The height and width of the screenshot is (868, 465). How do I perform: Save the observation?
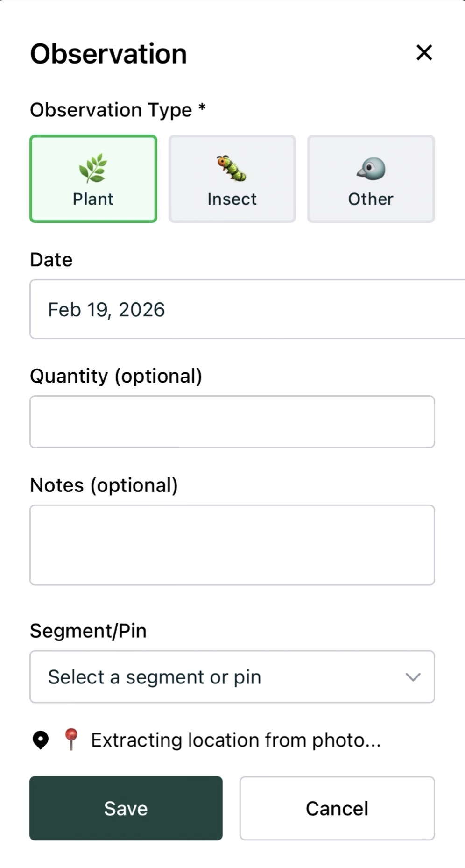[x=126, y=808]
